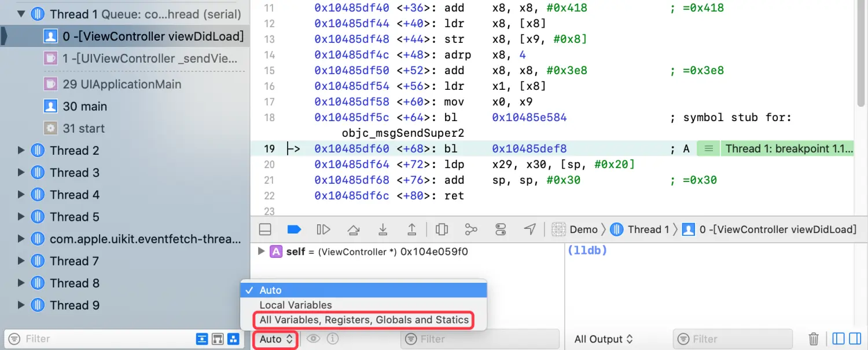Choose All Variables, Registers, Globals and Statics
Image resolution: width=868 pixels, height=350 pixels.
click(363, 320)
